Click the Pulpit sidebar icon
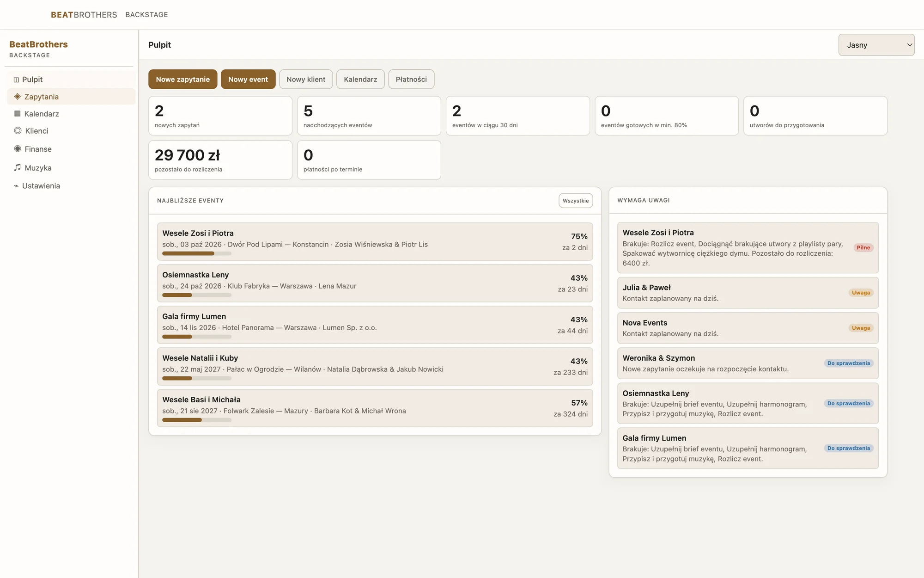 [16, 80]
